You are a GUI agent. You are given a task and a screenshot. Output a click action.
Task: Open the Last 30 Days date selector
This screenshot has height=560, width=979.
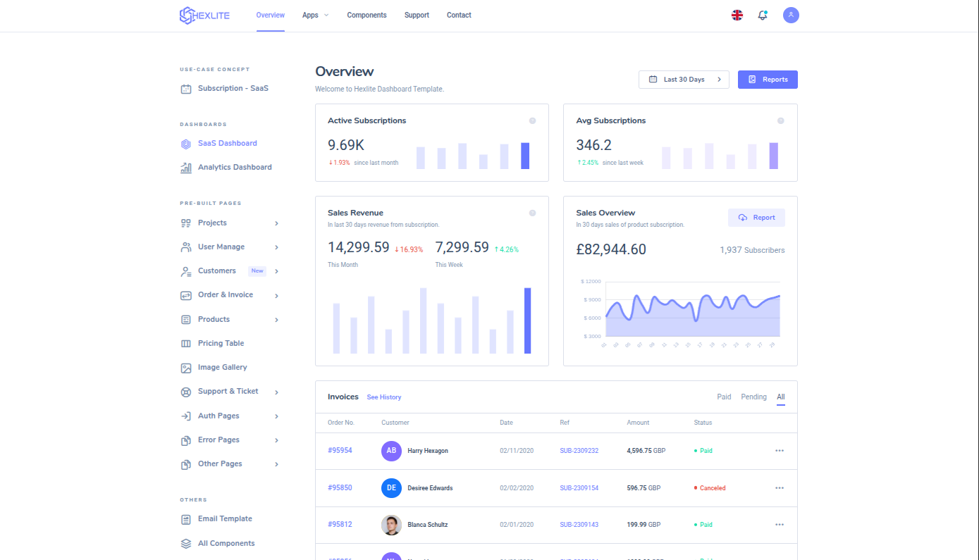tap(683, 80)
